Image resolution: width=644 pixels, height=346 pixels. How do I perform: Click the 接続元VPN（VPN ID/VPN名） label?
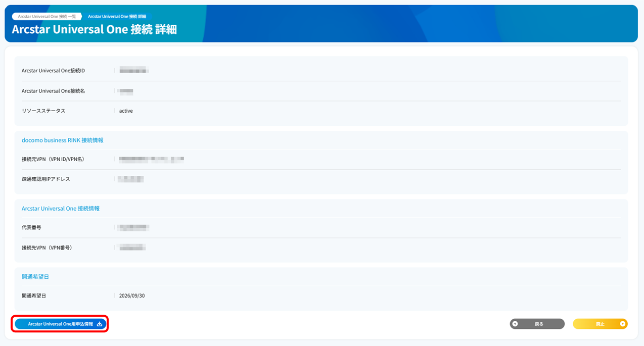point(53,159)
